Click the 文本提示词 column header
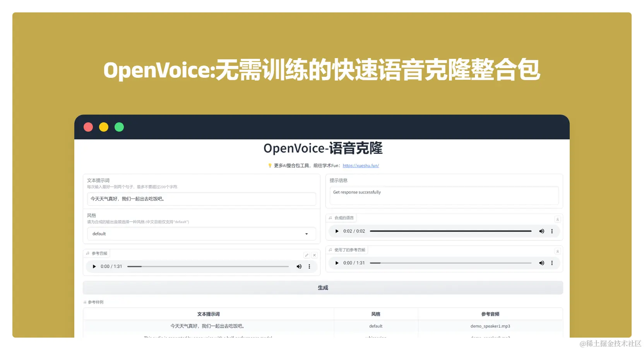Image resolution: width=644 pixels, height=350 pixels. point(208,314)
